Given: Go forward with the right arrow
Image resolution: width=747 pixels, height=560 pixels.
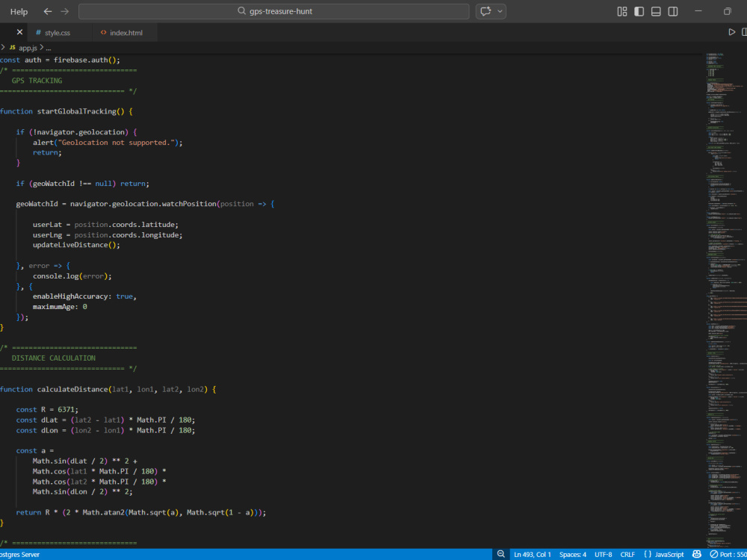Looking at the screenshot, I should pyautogui.click(x=65, y=11).
